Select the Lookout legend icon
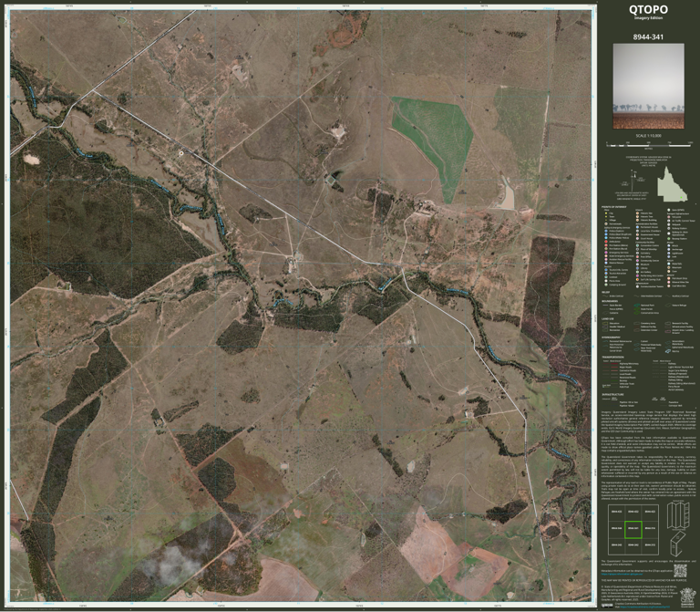The width and height of the screenshot is (700, 612). tap(606, 277)
